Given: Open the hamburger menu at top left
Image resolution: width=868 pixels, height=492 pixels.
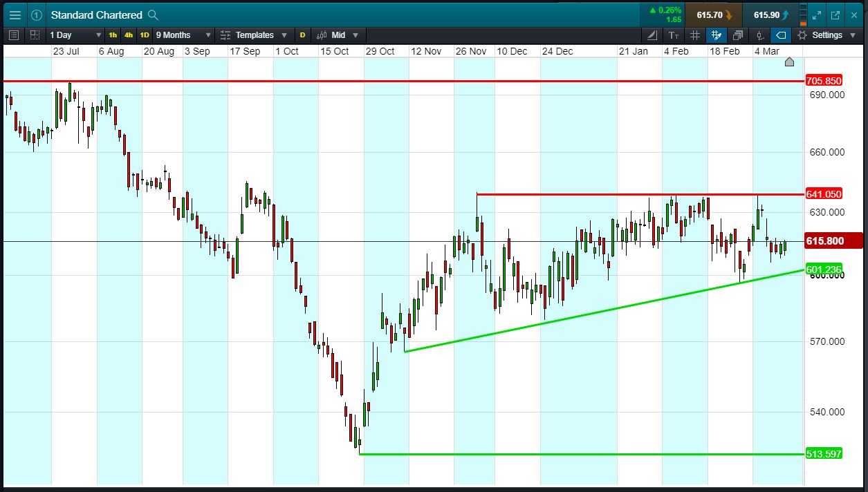Looking at the screenshot, I should pyautogui.click(x=15, y=15).
